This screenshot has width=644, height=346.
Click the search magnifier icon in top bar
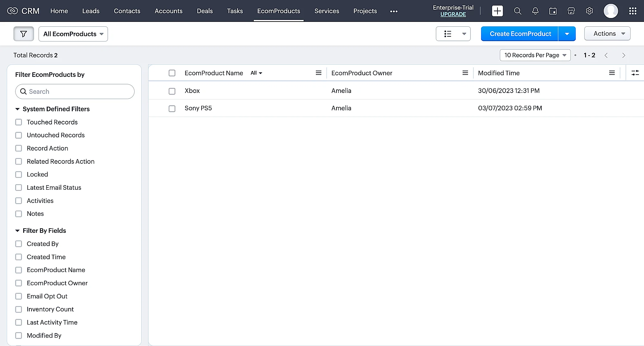click(x=517, y=11)
